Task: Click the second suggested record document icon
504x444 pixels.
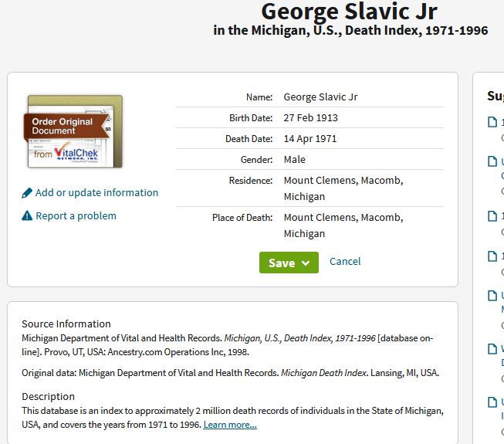Action: 492,161
